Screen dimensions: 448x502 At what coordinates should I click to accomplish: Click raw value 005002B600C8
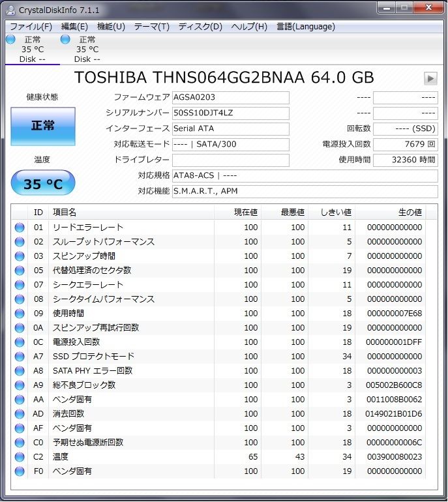(x=394, y=385)
